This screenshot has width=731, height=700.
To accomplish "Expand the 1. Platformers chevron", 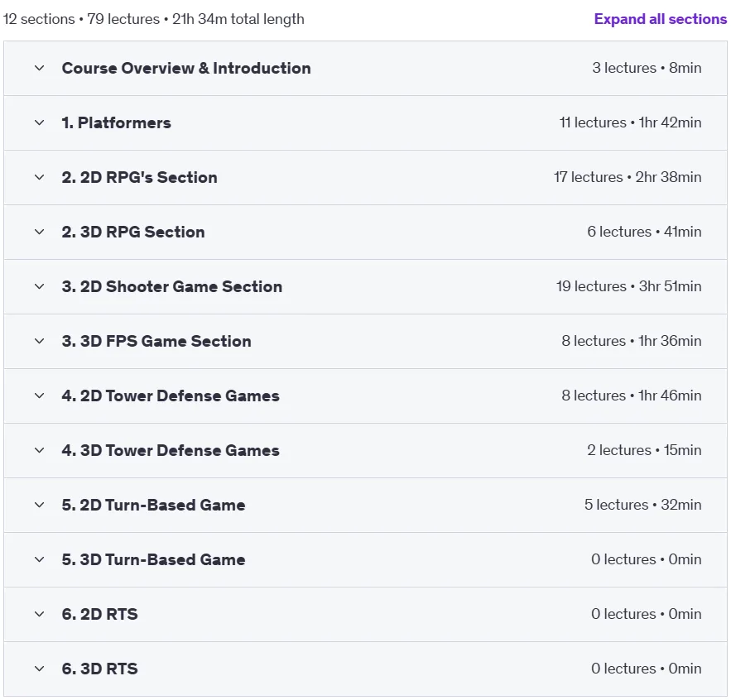I will tap(40, 122).
